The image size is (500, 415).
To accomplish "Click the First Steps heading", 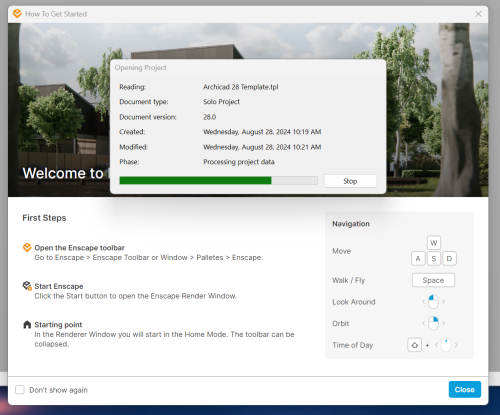I will pos(44,218).
